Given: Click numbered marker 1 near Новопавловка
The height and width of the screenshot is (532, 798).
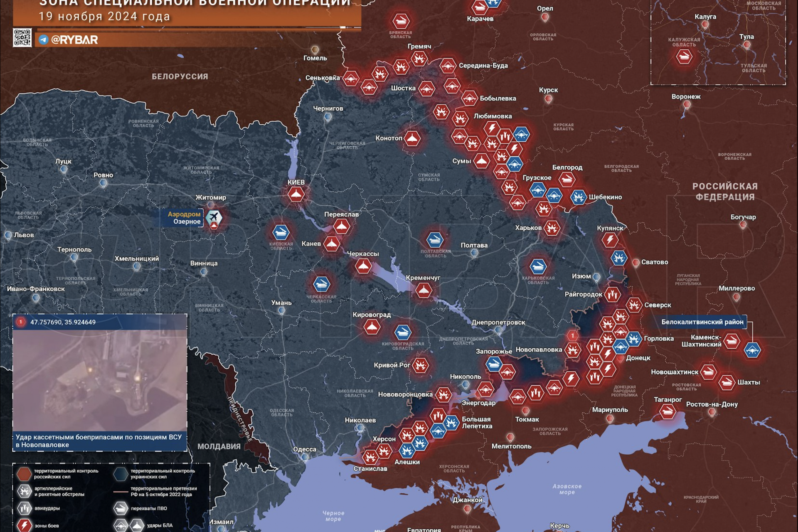Looking at the screenshot, I should pos(573,335).
